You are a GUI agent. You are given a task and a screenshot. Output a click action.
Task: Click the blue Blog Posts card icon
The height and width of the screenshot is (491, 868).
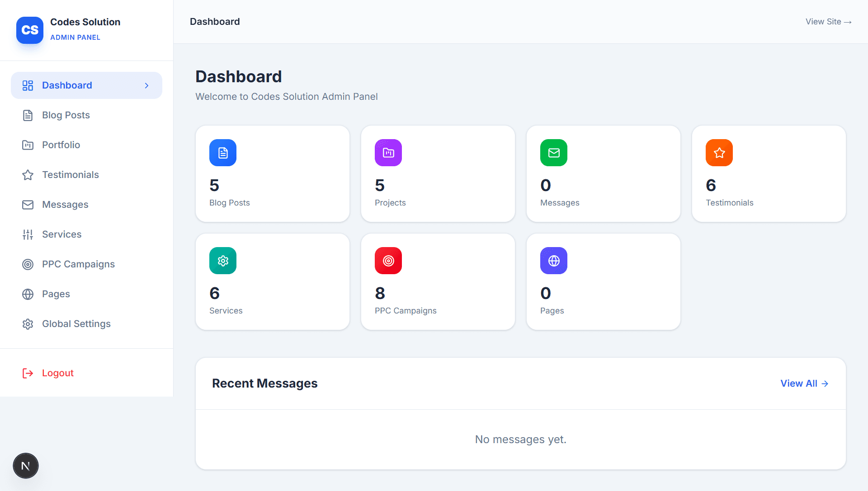[223, 153]
